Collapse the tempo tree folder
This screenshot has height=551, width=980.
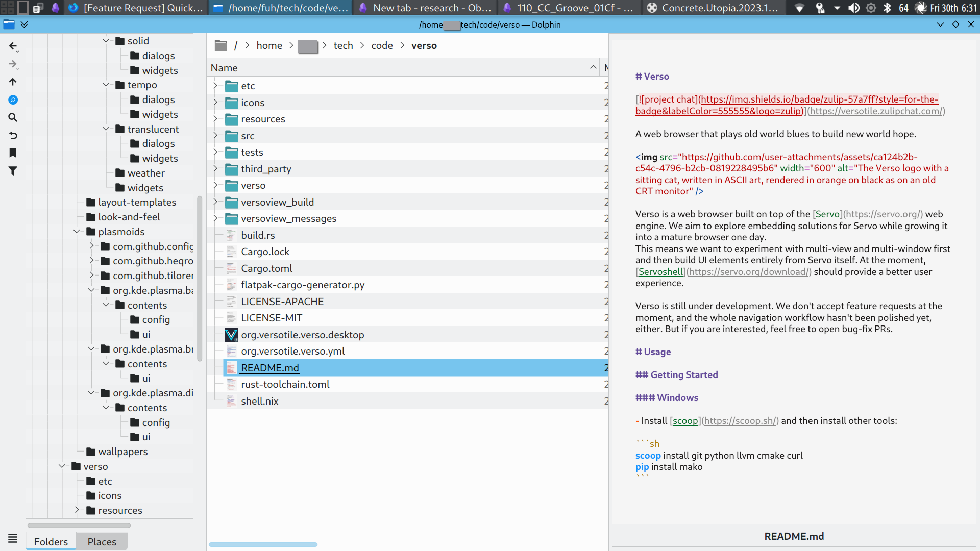pyautogui.click(x=106, y=84)
